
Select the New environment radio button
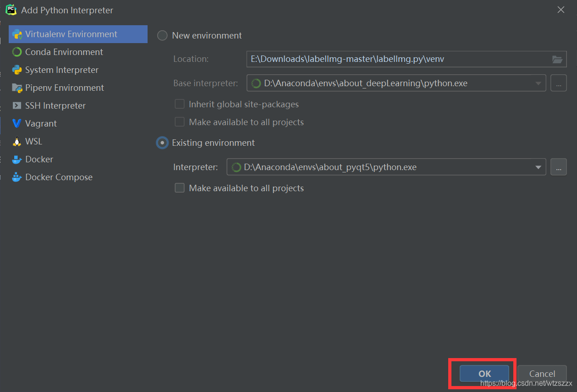pyautogui.click(x=162, y=36)
